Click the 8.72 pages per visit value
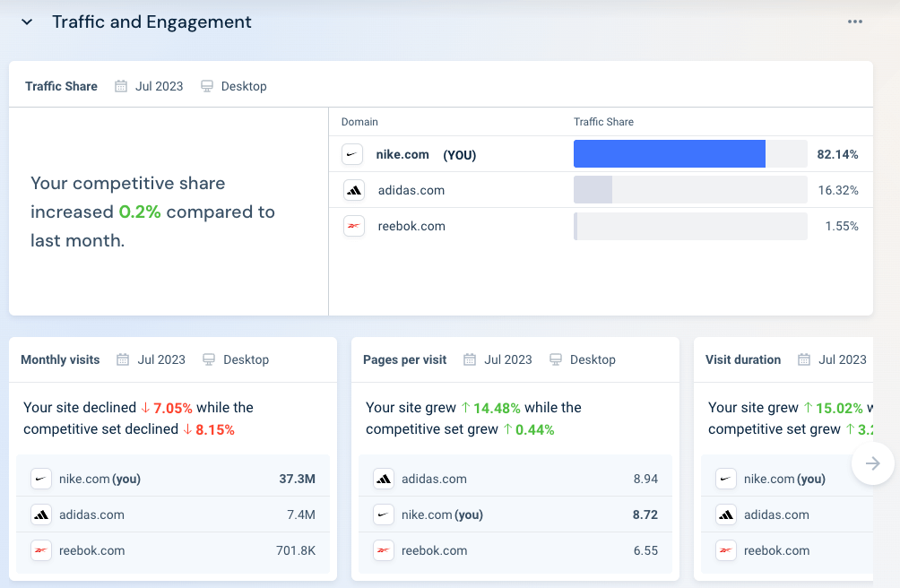Screen dimensions: 900x588 pyautogui.click(x=645, y=514)
